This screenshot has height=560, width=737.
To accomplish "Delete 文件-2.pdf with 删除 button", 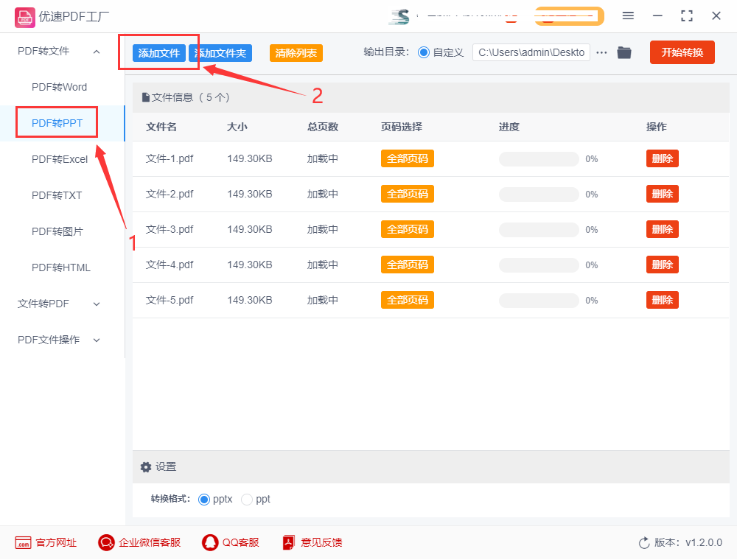I will (x=663, y=194).
